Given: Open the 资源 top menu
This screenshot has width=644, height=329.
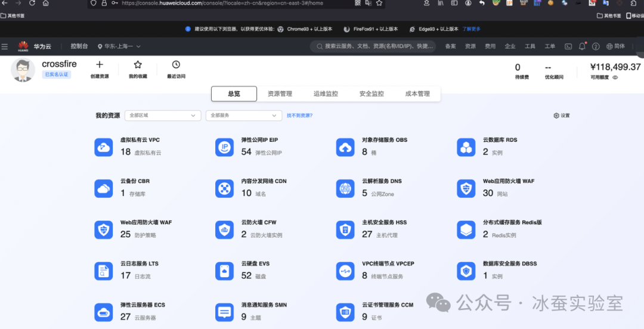Looking at the screenshot, I should click(470, 46).
